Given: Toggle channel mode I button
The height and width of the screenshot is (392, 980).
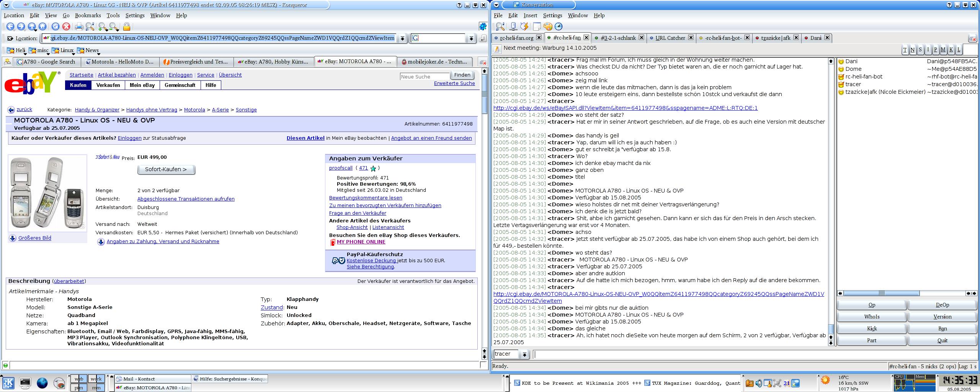Looking at the screenshot, I should click(x=928, y=50).
